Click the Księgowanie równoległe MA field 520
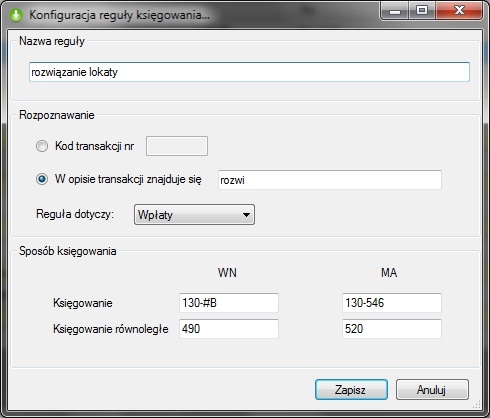 pyautogui.click(x=392, y=329)
